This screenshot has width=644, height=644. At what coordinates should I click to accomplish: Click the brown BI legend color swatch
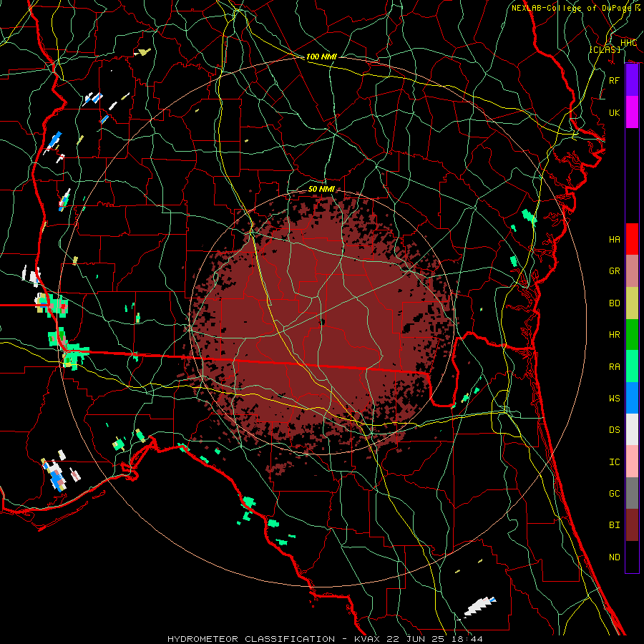(x=632, y=525)
